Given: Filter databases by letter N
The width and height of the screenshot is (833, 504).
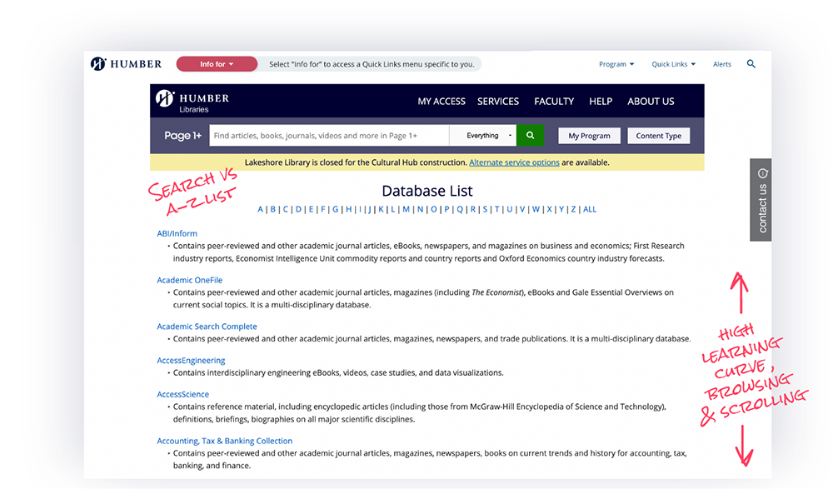Looking at the screenshot, I should pyautogui.click(x=420, y=209).
